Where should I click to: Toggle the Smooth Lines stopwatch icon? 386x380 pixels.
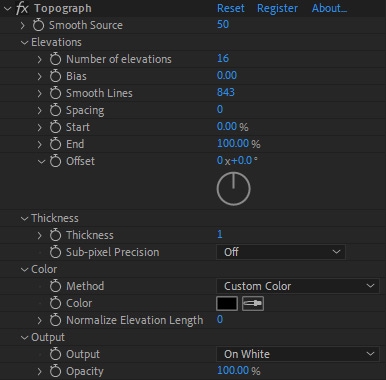(55, 93)
